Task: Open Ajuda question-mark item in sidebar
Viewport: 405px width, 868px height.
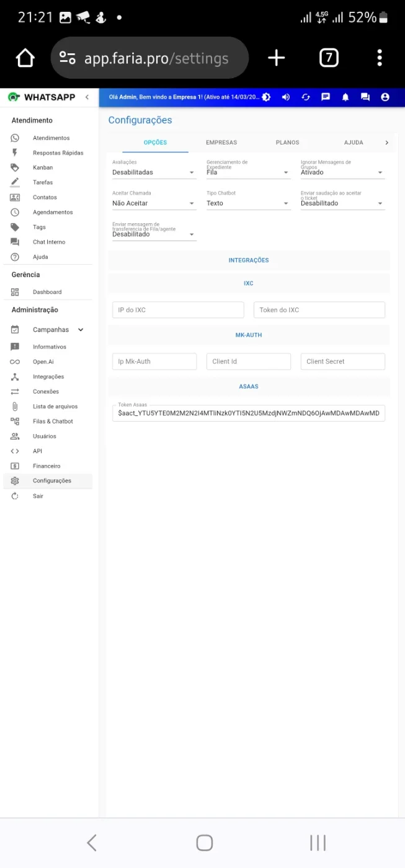Action: coord(48,257)
